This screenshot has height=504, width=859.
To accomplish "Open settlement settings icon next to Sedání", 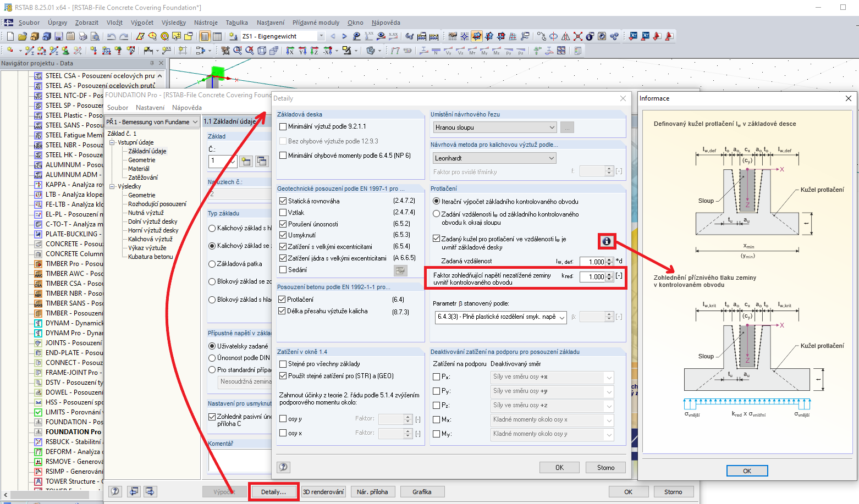I will pyautogui.click(x=400, y=270).
